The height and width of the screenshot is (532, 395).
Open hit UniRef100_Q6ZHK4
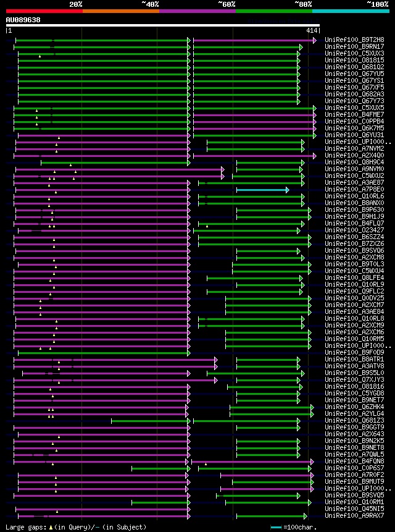(354, 406)
